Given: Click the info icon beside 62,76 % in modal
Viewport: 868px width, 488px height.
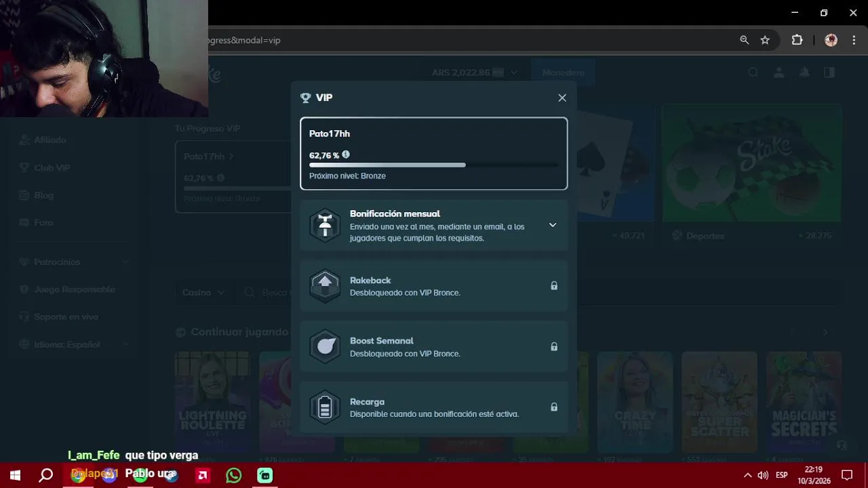Looking at the screenshot, I should [346, 155].
